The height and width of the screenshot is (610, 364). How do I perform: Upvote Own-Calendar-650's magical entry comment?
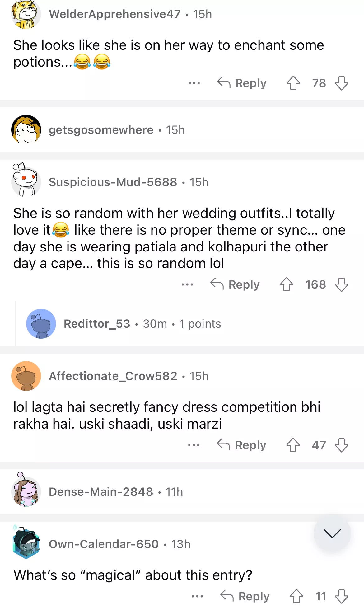pyautogui.click(x=296, y=596)
